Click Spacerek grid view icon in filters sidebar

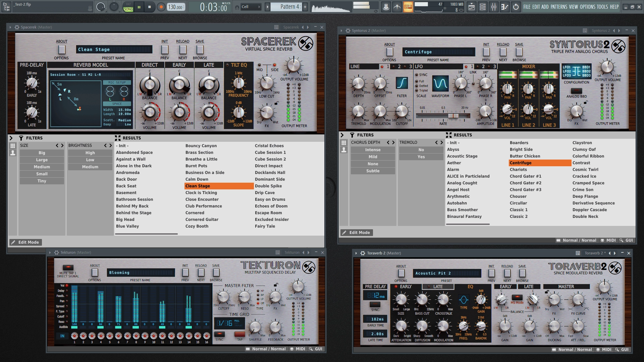[12, 146]
